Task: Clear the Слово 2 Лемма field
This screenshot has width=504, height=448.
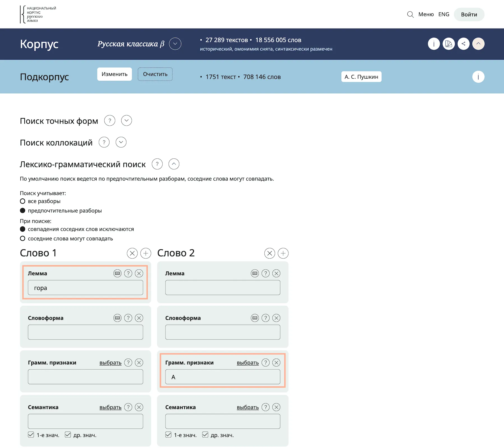Action: click(x=276, y=273)
